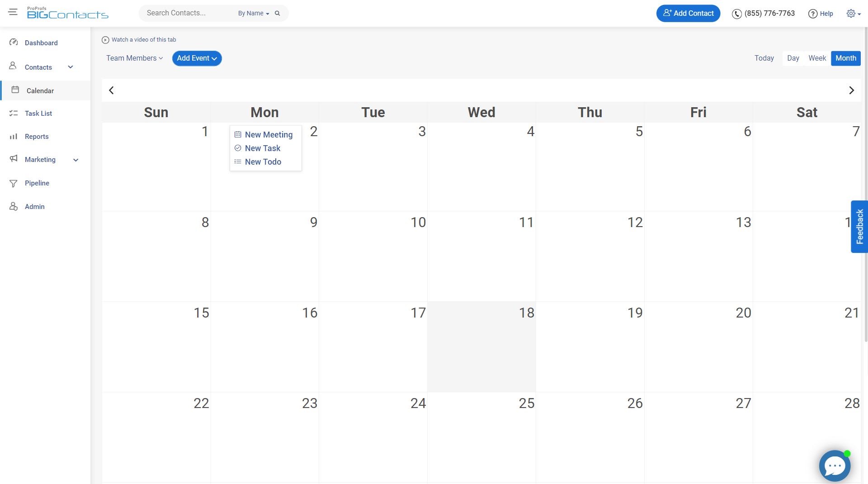868x484 pixels.
Task: Click the Marketing megaphone icon
Action: point(14,158)
